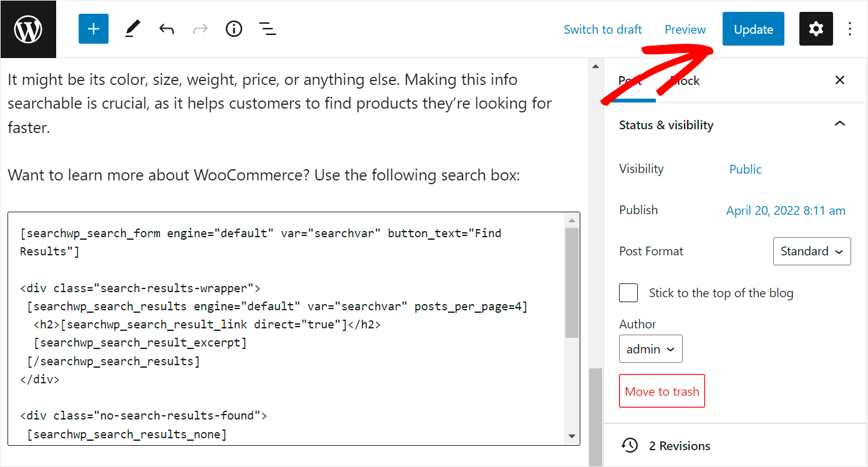868x467 pixels.
Task: Undo the last change
Action: click(x=166, y=29)
